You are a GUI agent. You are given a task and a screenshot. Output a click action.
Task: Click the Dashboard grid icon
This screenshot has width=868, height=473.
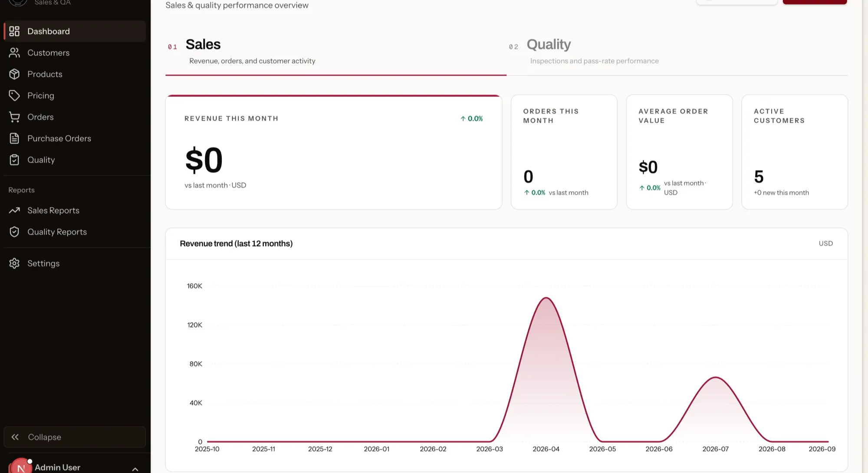tap(14, 31)
